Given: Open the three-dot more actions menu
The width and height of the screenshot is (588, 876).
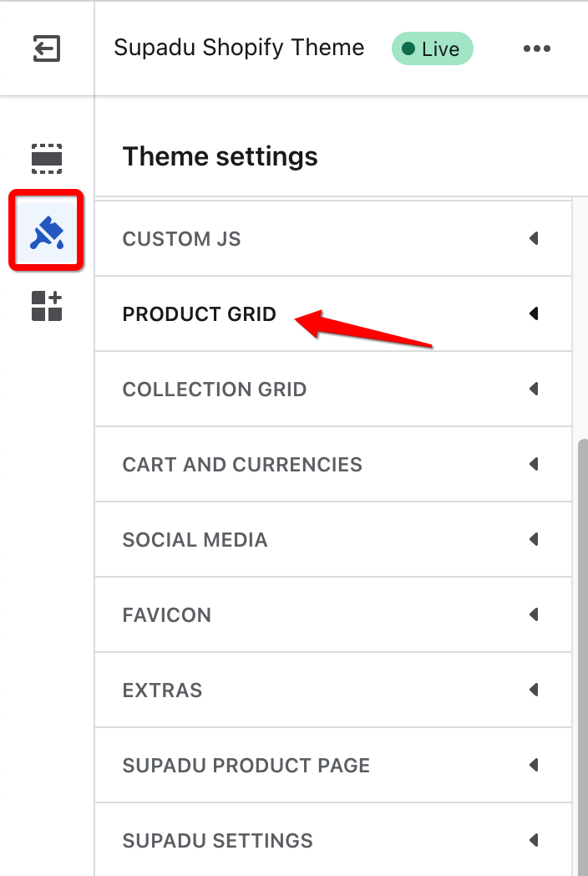Looking at the screenshot, I should click(536, 48).
